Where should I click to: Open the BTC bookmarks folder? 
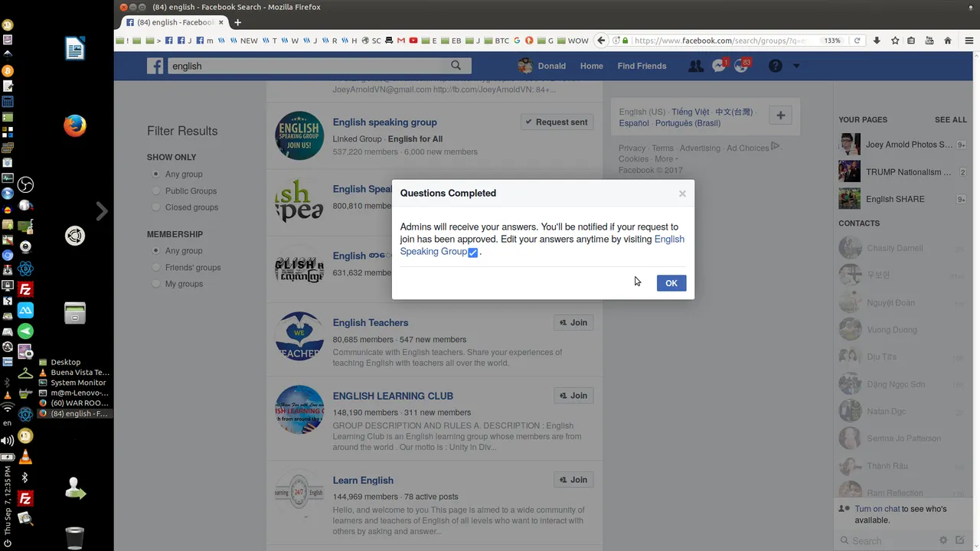click(x=496, y=41)
